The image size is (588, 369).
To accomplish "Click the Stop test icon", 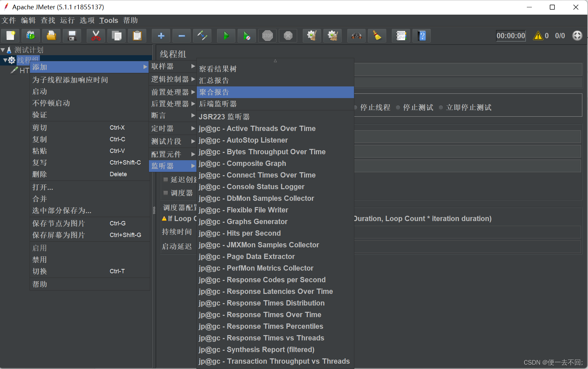I will [x=267, y=36].
